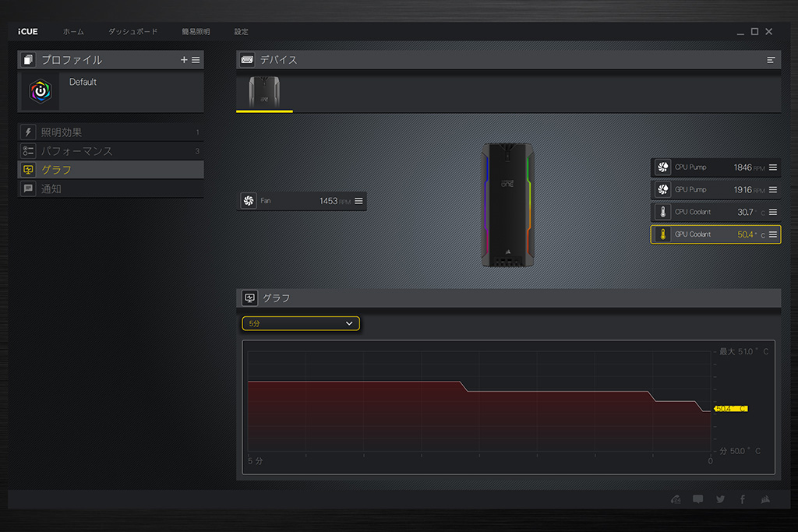This screenshot has width=798, height=532.
Task: Click the temperature graph area
Action: coord(479,401)
